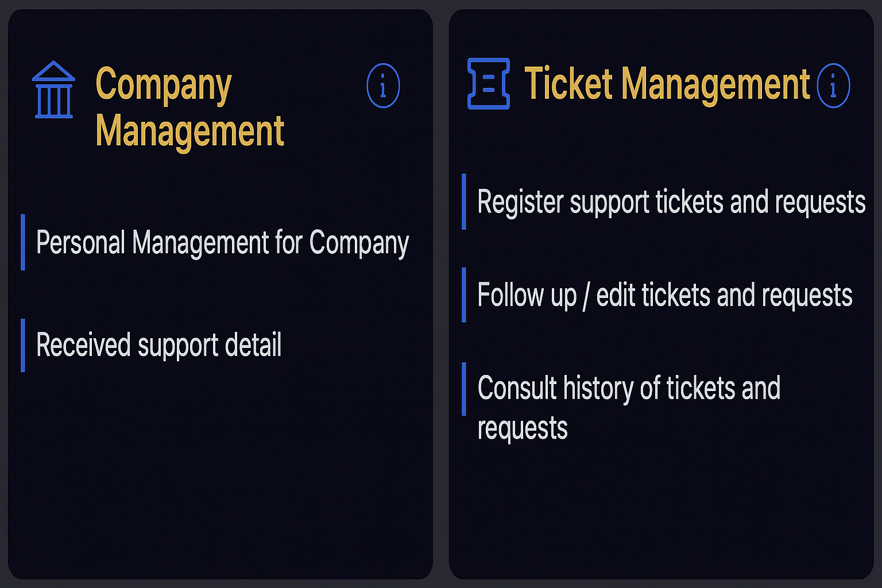Open Received support detail
882x588 pixels.
click(x=158, y=345)
